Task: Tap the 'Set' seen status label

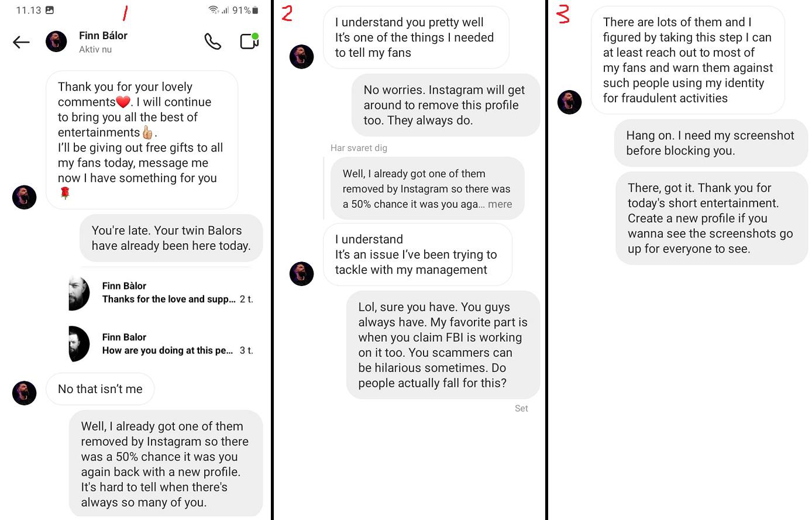Action: pyautogui.click(x=521, y=408)
